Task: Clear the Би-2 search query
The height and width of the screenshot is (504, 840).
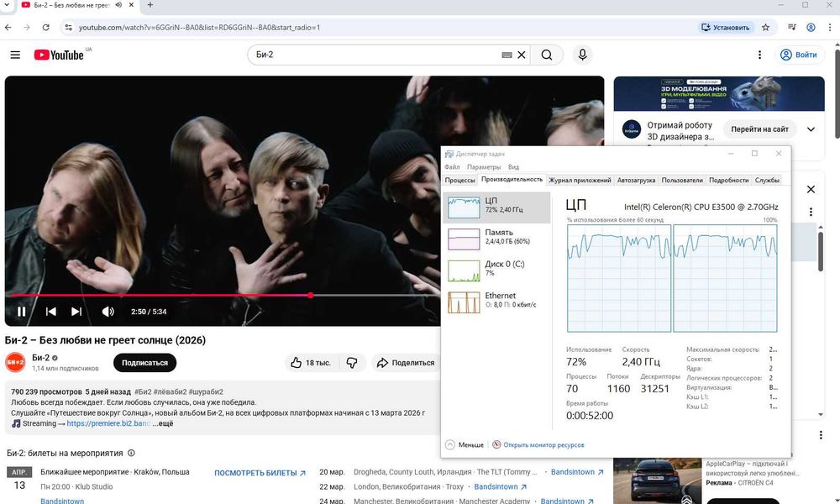Action: point(522,55)
